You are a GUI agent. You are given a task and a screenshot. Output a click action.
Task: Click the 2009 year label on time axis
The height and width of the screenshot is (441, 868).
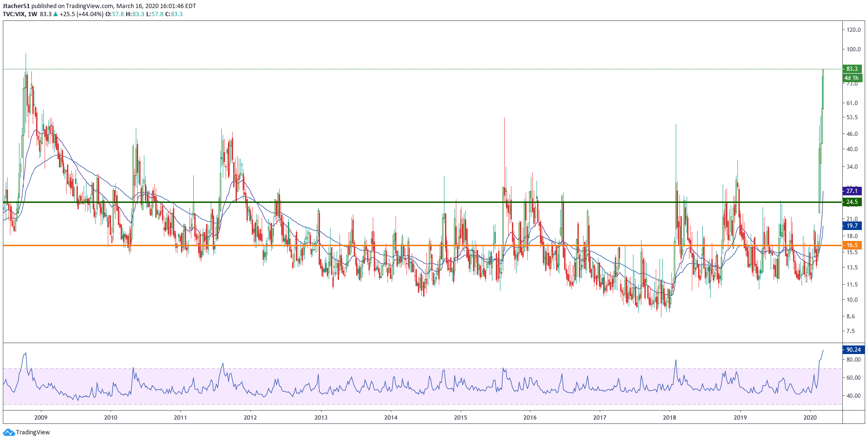[x=41, y=418]
